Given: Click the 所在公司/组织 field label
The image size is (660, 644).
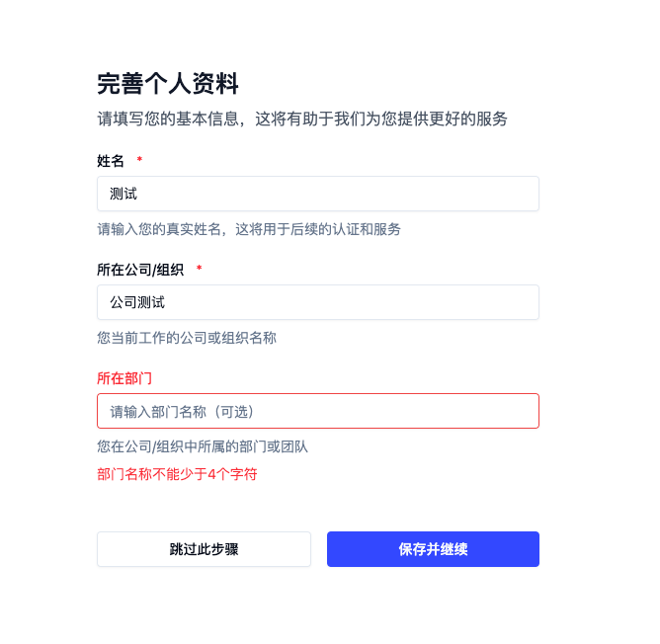Looking at the screenshot, I should [x=140, y=270].
